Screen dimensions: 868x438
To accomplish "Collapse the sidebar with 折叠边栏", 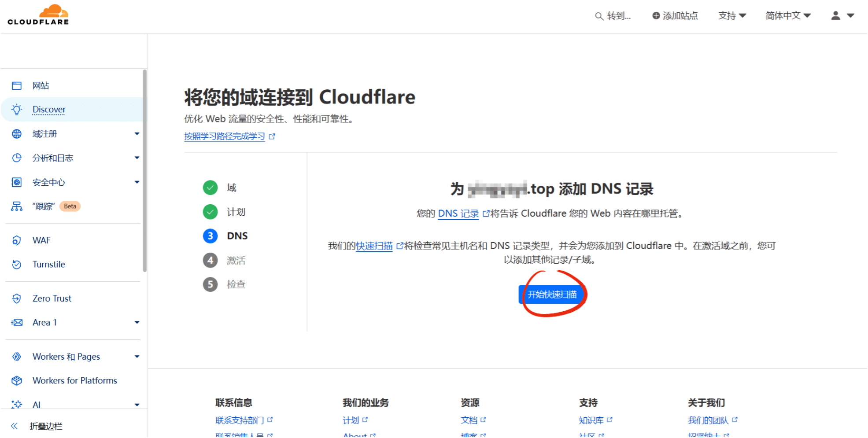I will click(x=45, y=426).
